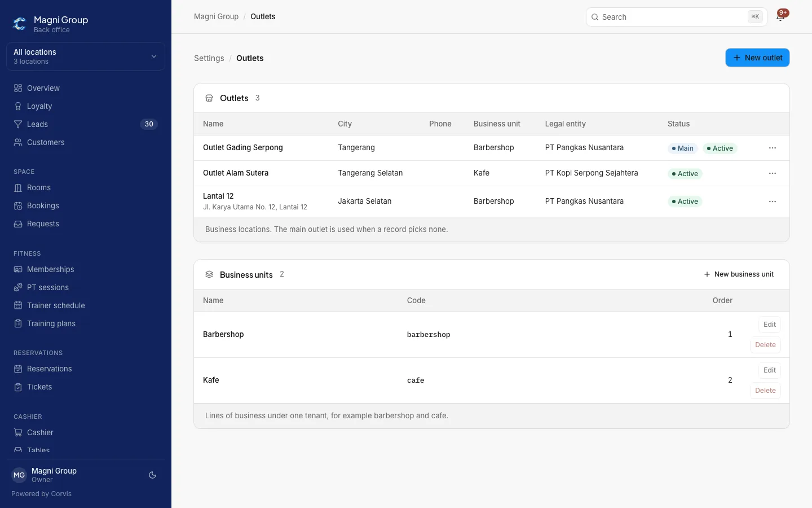Delete the Barbershop business unit
The width and height of the screenshot is (812, 508).
(765, 345)
